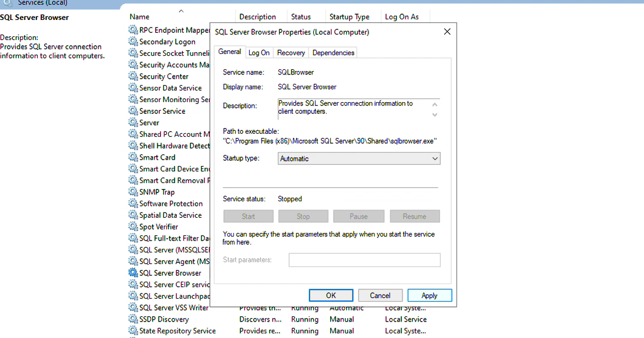Click the Spatial Data Service gear icon
This screenshot has width=644, height=338.
(x=133, y=215)
